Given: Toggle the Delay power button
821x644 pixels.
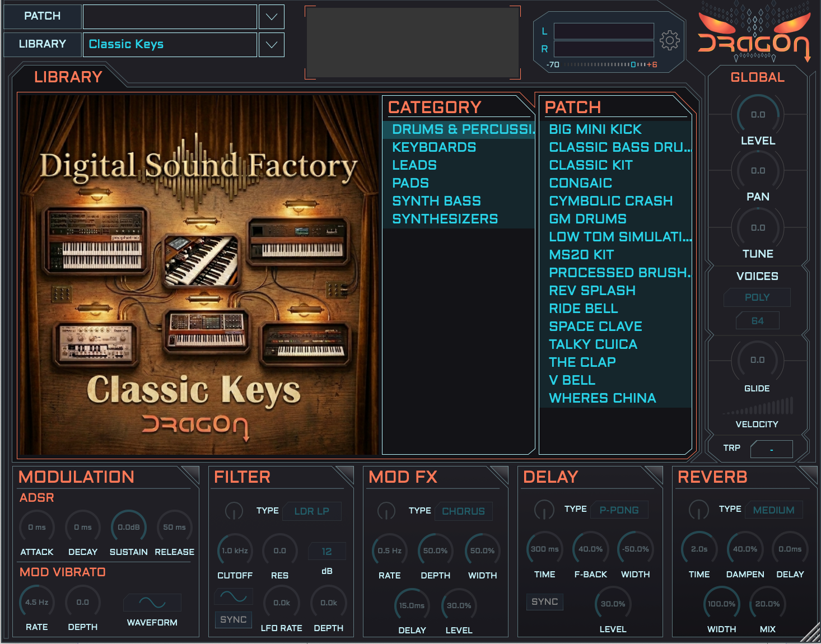Looking at the screenshot, I should (544, 510).
